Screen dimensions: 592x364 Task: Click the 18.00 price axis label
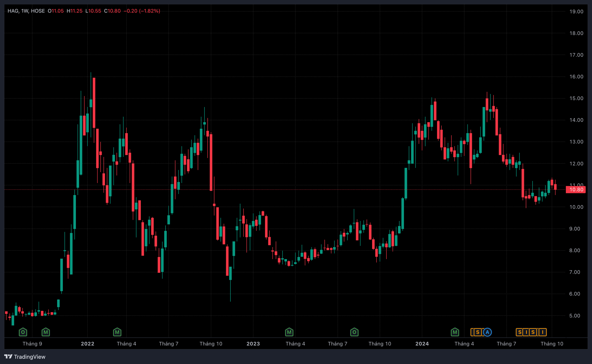576,33
